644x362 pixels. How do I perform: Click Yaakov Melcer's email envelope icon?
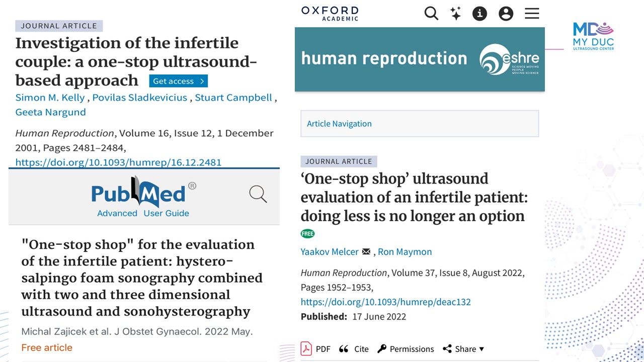point(366,252)
